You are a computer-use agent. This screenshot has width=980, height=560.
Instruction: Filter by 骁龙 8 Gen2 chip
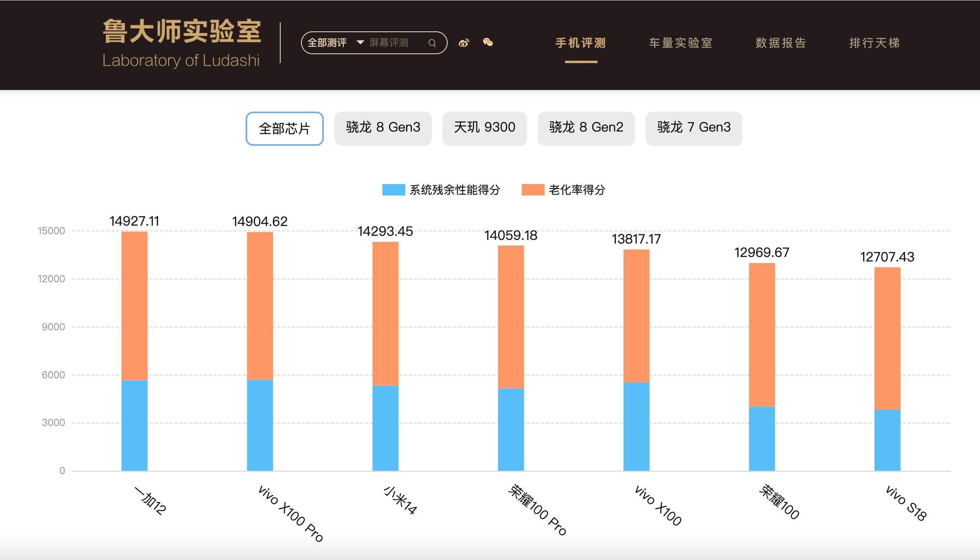coord(586,128)
